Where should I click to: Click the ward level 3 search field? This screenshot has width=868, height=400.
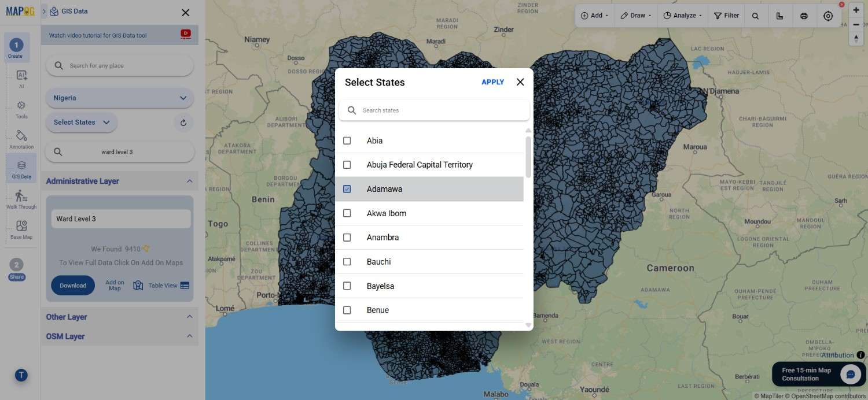(119, 152)
